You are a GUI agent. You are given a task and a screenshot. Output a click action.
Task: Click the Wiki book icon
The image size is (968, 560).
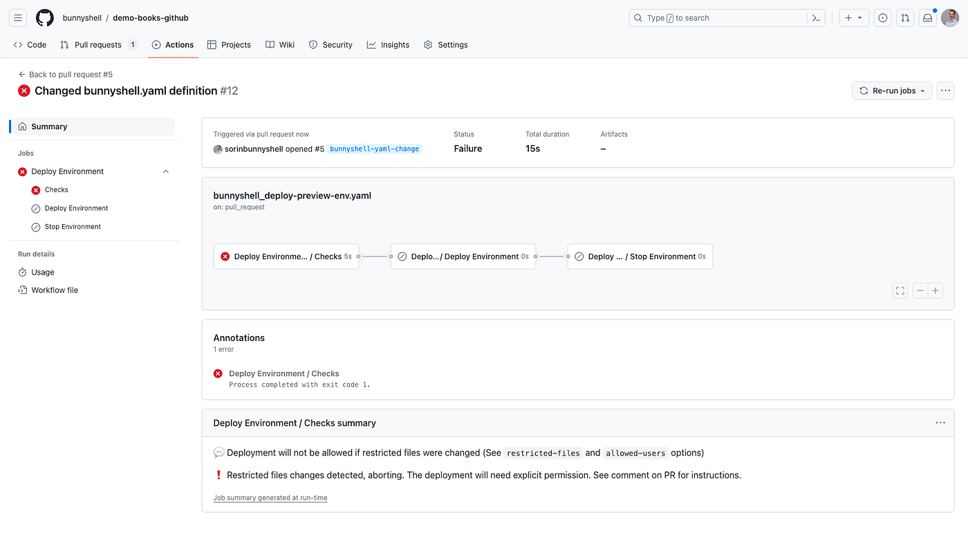(x=270, y=44)
